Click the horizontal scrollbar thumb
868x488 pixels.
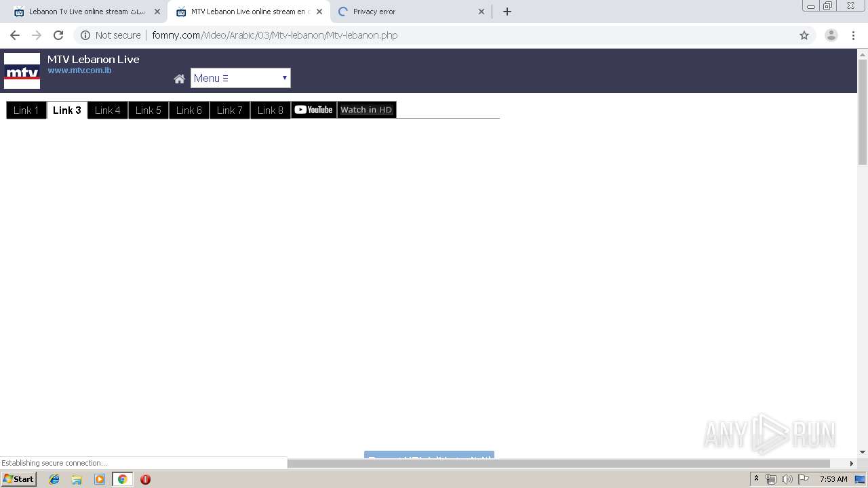559,464
